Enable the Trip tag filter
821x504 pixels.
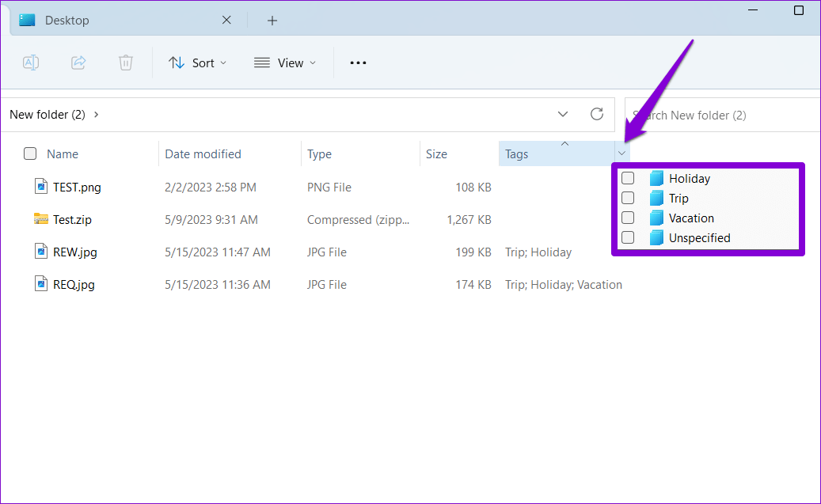click(x=628, y=198)
